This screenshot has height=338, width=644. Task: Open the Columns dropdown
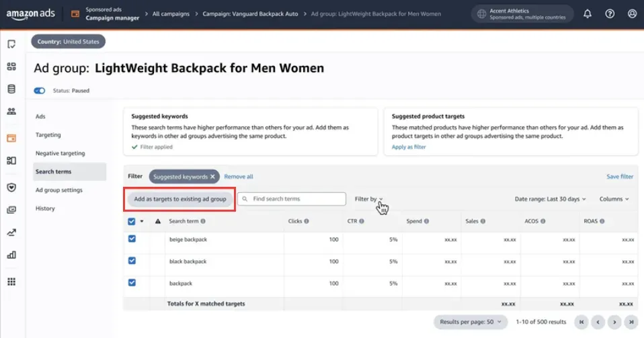point(614,199)
